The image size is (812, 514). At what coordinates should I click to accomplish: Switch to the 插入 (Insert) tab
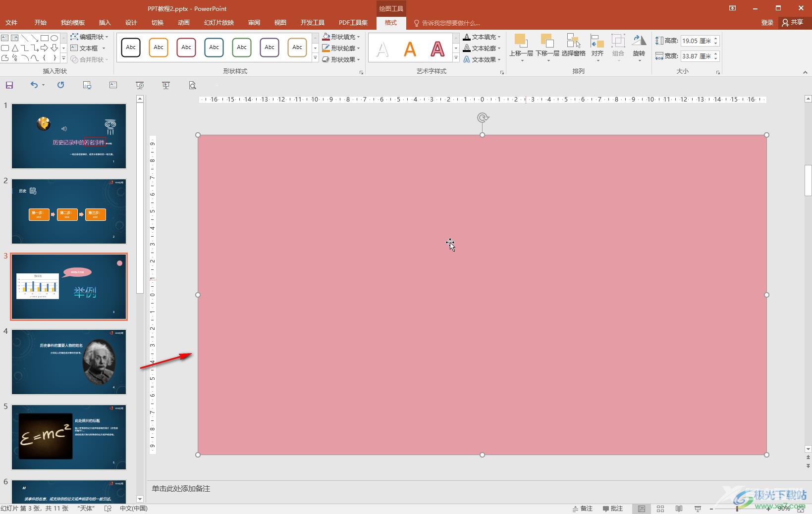pos(105,23)
